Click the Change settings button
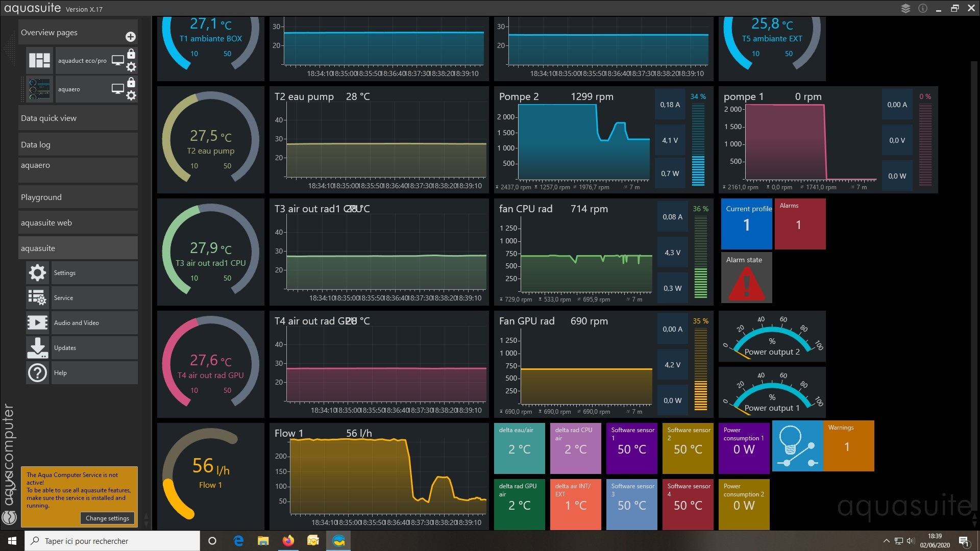Viewport: 980px width, 551px height. (x=107, y=518)
